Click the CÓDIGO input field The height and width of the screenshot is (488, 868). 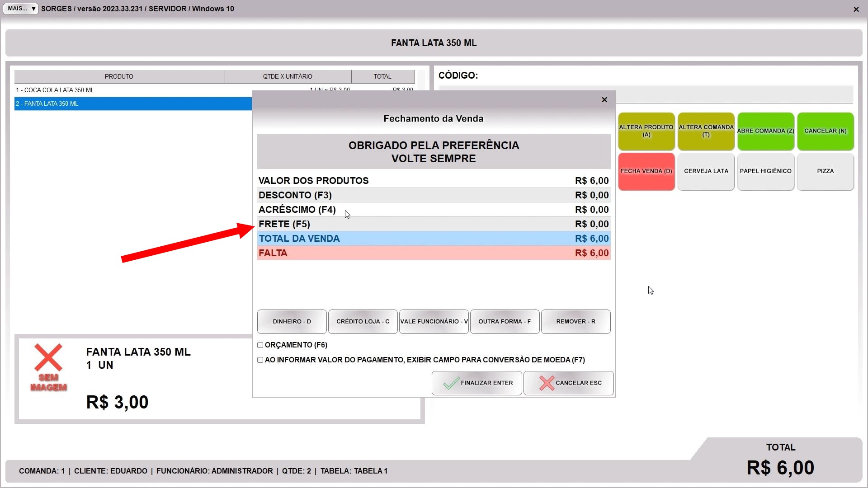735,95
